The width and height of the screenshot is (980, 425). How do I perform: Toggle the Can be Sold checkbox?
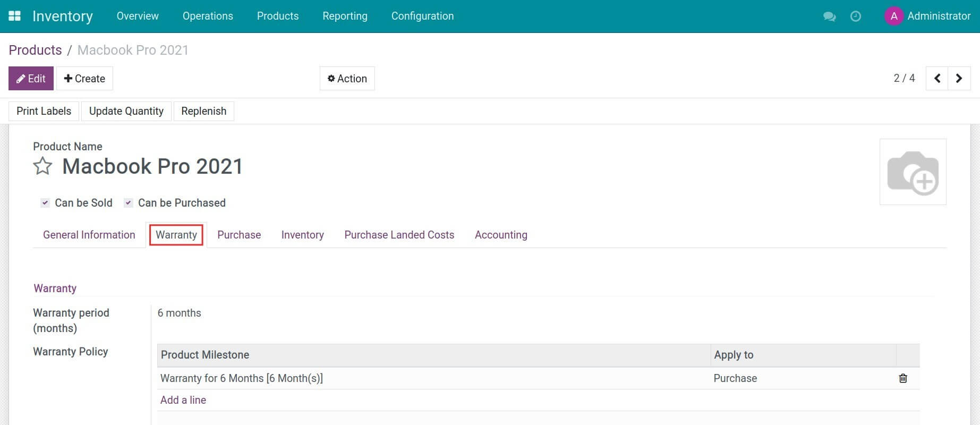pos(45,203)
